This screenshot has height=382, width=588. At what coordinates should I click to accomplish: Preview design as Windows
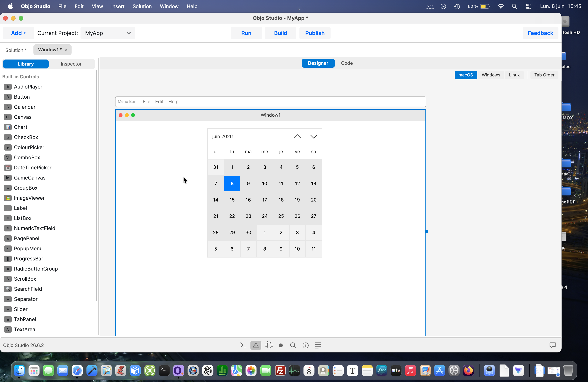coord(491,75)
